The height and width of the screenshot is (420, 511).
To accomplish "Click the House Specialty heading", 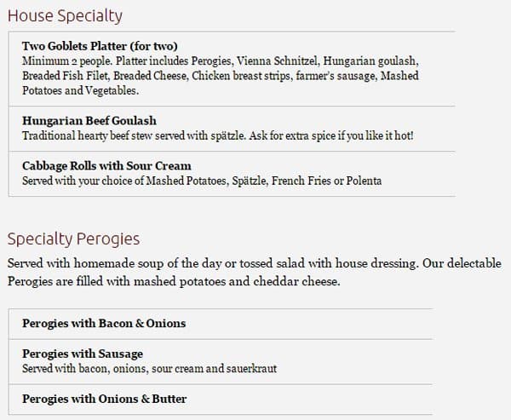I will (65, 16).
